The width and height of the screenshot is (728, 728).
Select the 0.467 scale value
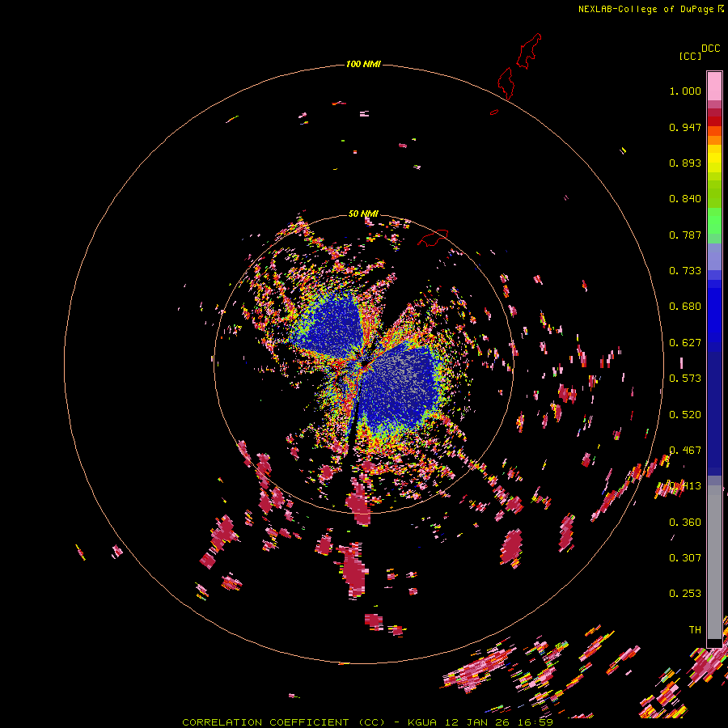click(x=685, y=451)
